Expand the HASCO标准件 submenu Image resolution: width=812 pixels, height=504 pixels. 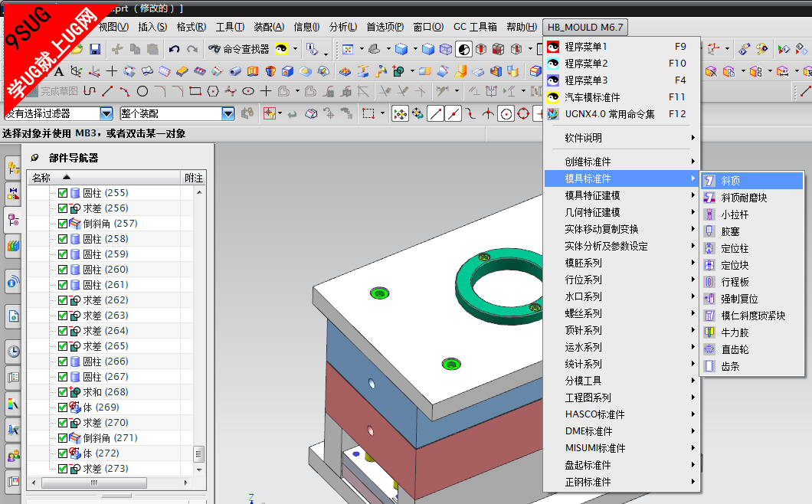coord(621,414)
